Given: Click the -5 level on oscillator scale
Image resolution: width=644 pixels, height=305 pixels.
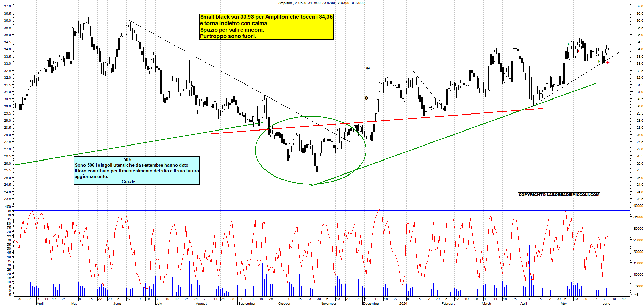Looking at the screenshot, I should pyautogui.click(x=9, y=294).
